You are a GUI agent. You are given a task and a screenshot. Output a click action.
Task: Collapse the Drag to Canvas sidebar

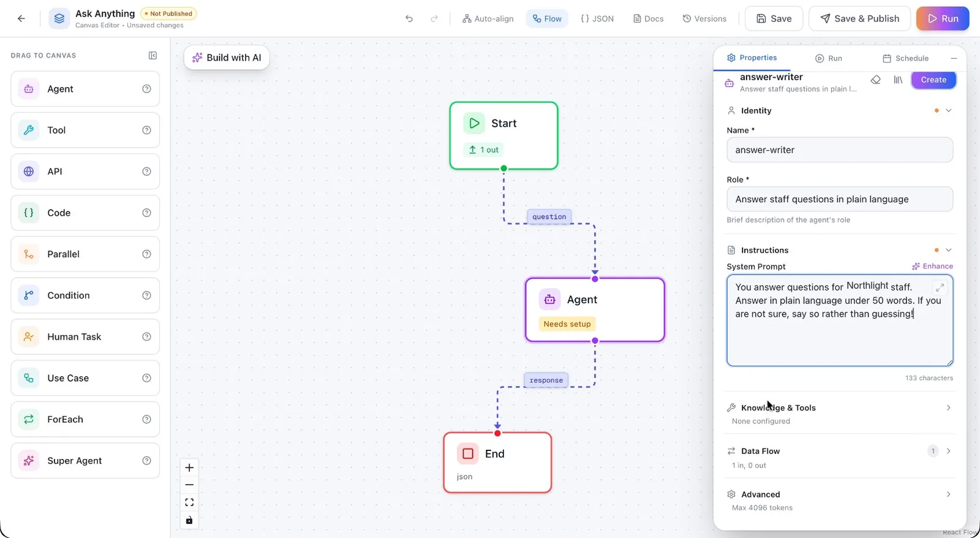click(153, 55)
